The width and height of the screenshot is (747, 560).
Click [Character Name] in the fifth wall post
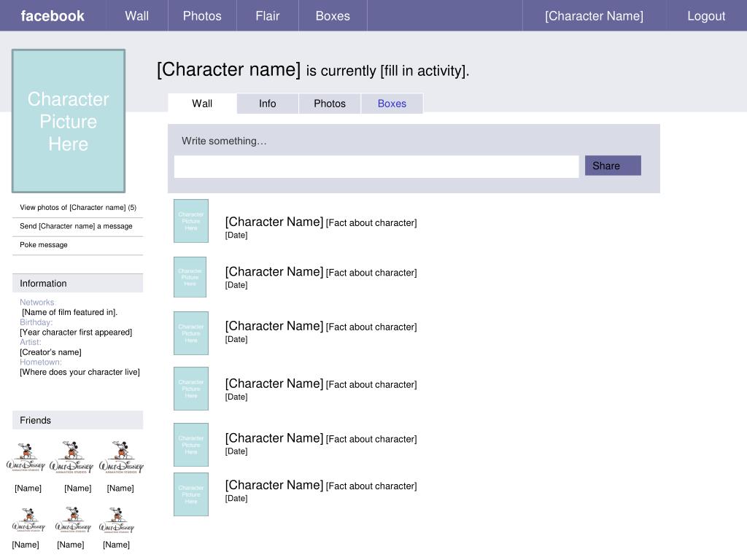click(274, 438)
